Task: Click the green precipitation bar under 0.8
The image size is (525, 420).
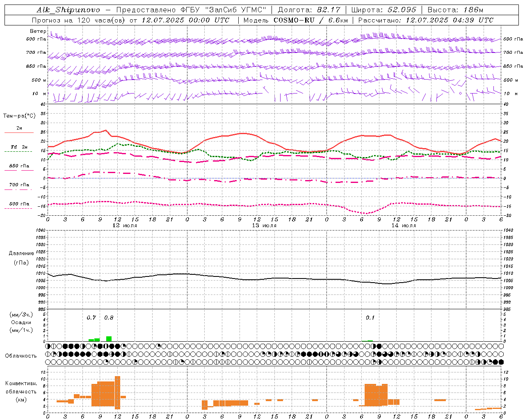Action: (x=109, y=339)
